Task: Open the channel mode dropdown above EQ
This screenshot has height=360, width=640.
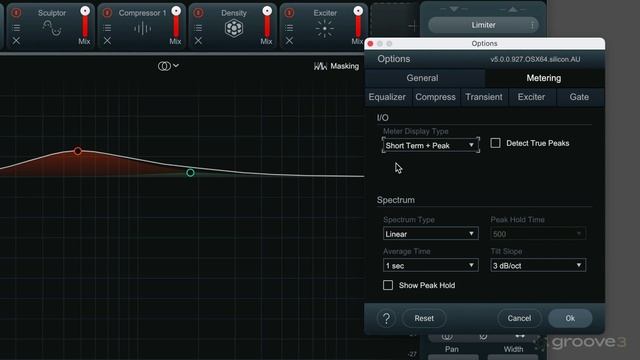Action: pyautogui.click(x=168, y=66)
